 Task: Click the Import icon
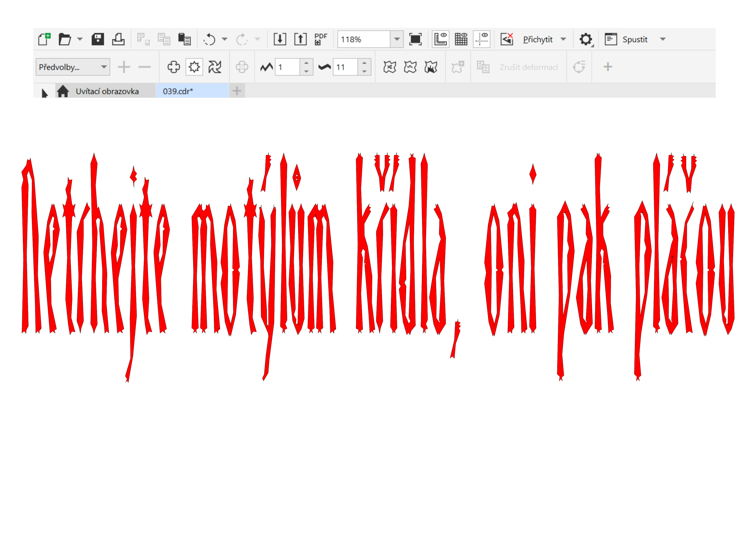(280, 39)
